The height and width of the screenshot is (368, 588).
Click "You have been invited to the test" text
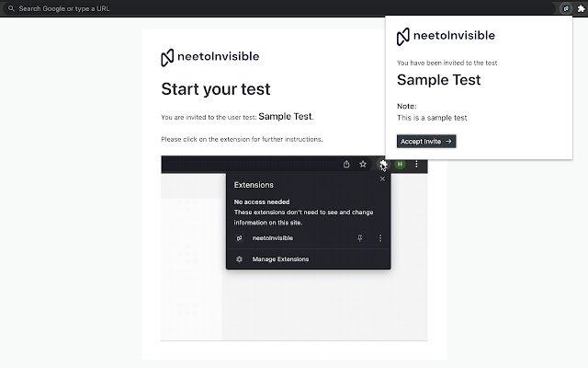[x=447, y=63]
